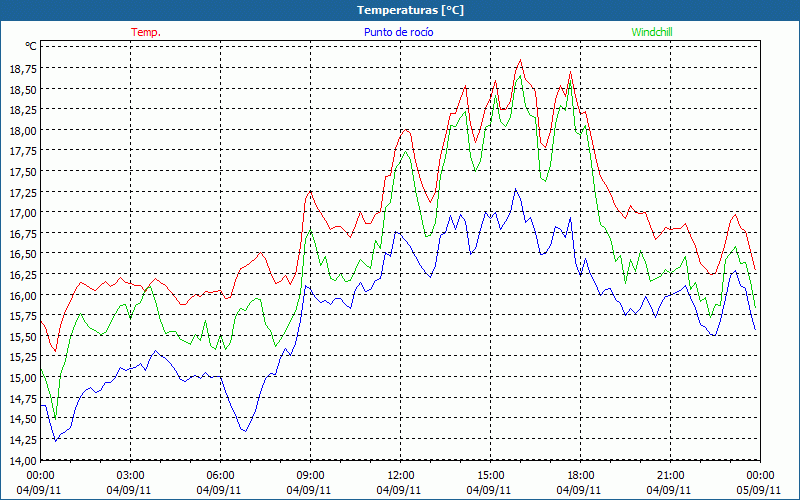Viewport: 800px width, 500px height.
Task: Click the '18,00' y-axis value
Action: coord(23,131)
